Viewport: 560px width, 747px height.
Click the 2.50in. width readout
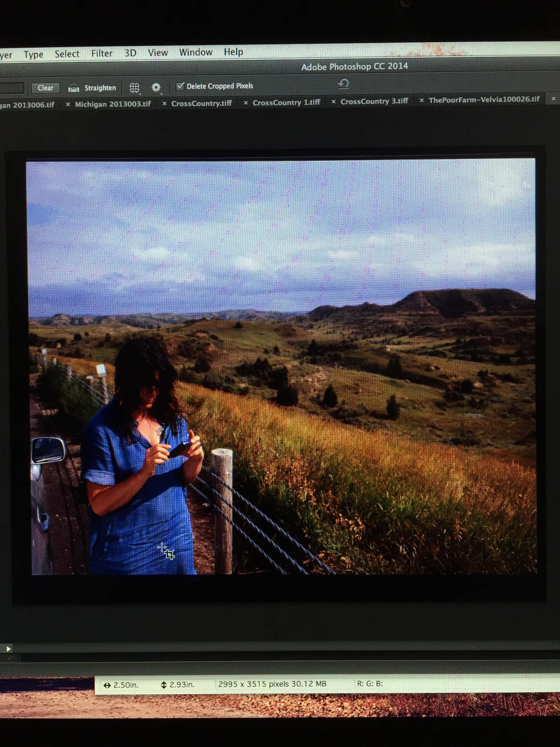121,685
